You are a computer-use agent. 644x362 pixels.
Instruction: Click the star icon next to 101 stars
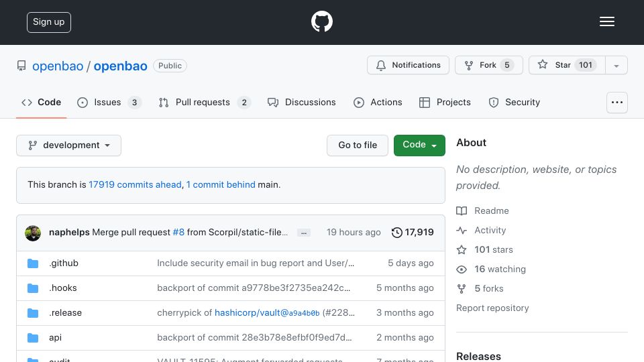(x=462, y=249)
